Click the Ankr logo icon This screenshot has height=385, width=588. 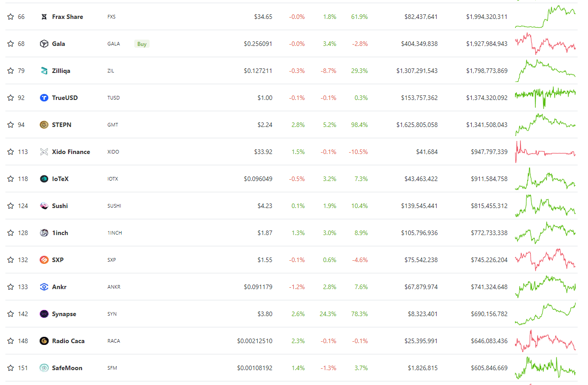point(44,287)
